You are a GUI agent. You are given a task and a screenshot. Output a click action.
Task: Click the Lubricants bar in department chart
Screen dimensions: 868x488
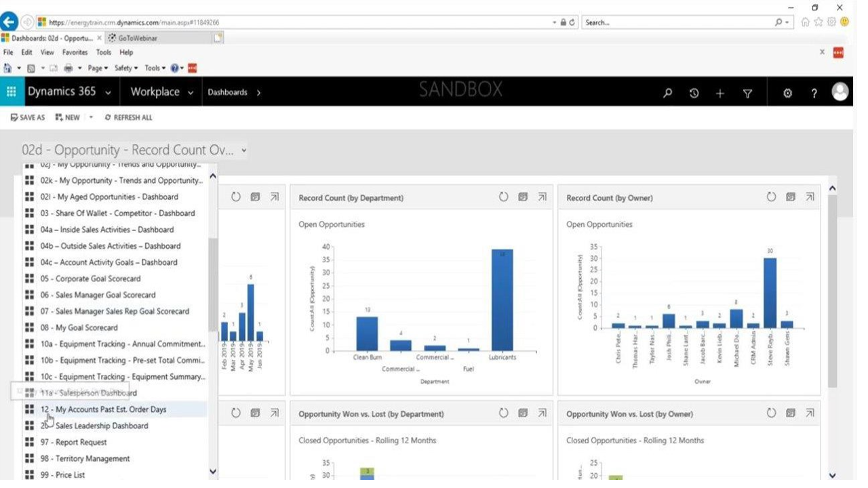[x=502, y=300]
